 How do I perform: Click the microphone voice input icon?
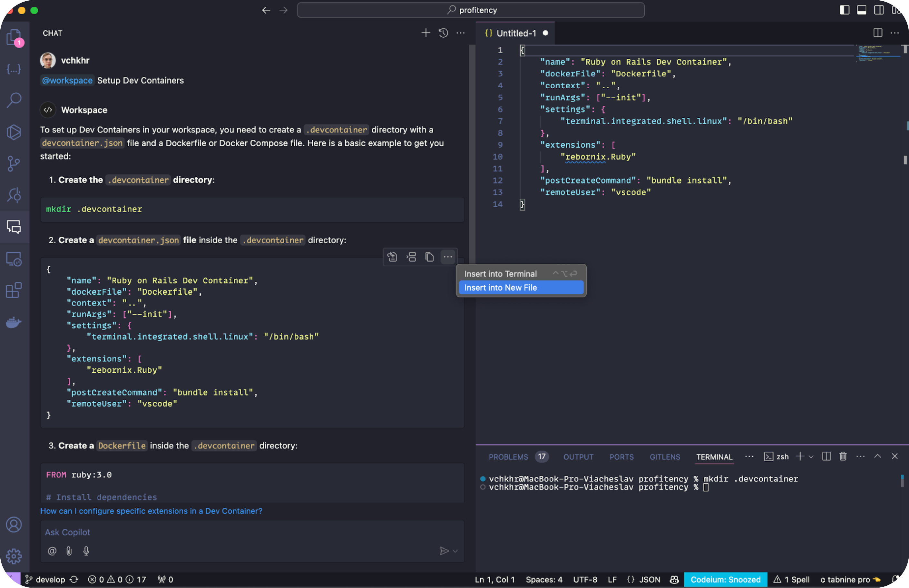[86, 551]
